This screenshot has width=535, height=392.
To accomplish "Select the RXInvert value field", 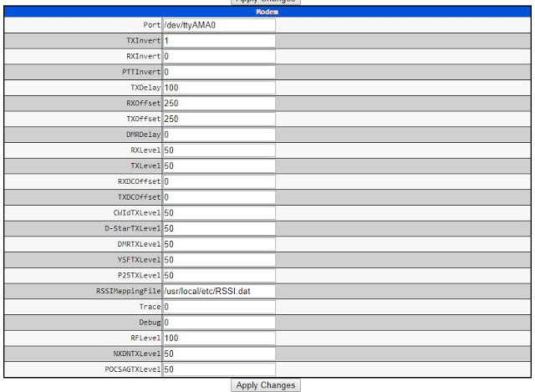I will [219, 56].
